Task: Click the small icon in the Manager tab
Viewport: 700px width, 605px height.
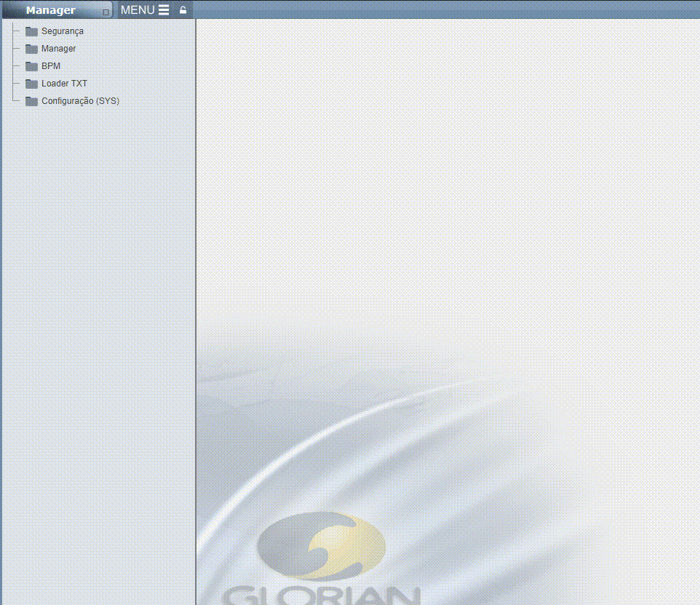Action: point(106,12)
